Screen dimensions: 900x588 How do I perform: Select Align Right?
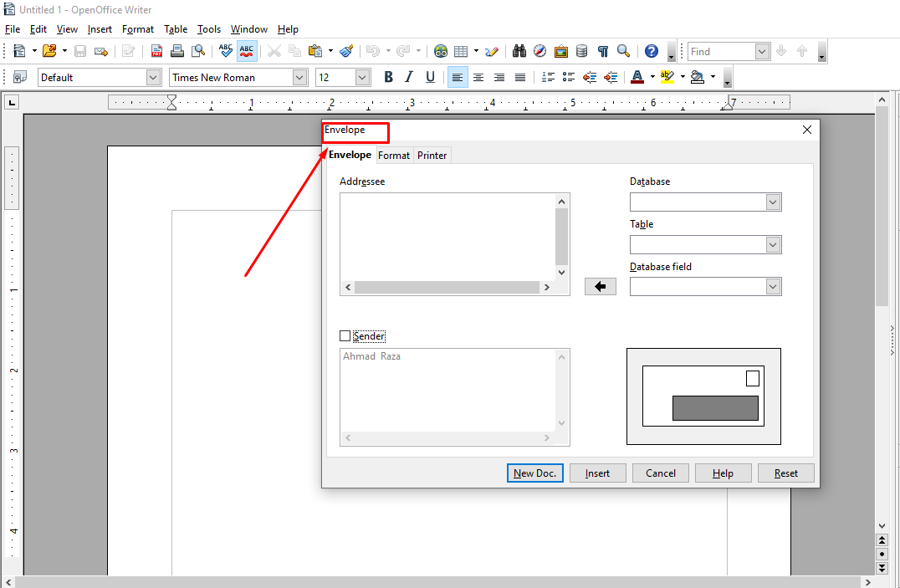tap(499, 77)
